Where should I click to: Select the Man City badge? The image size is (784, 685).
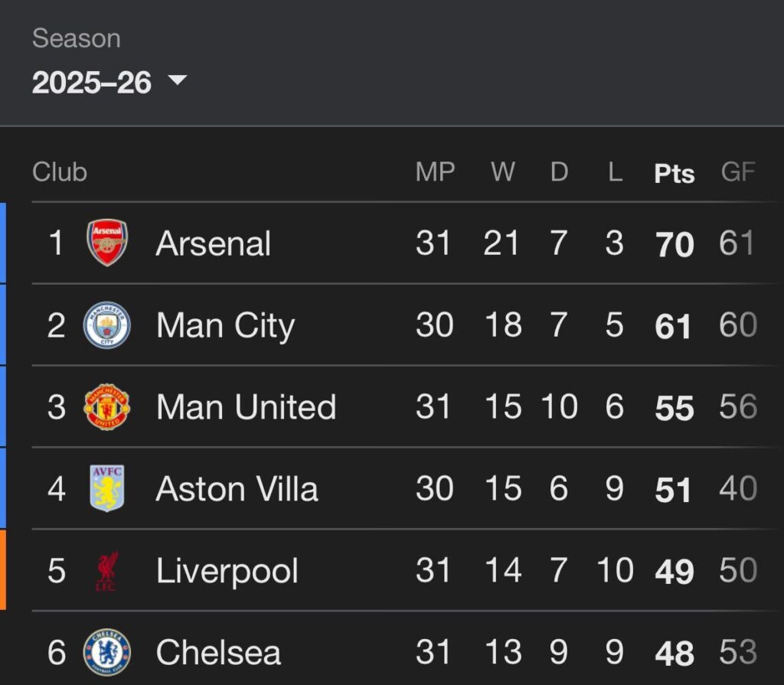[x=107, y=325]
